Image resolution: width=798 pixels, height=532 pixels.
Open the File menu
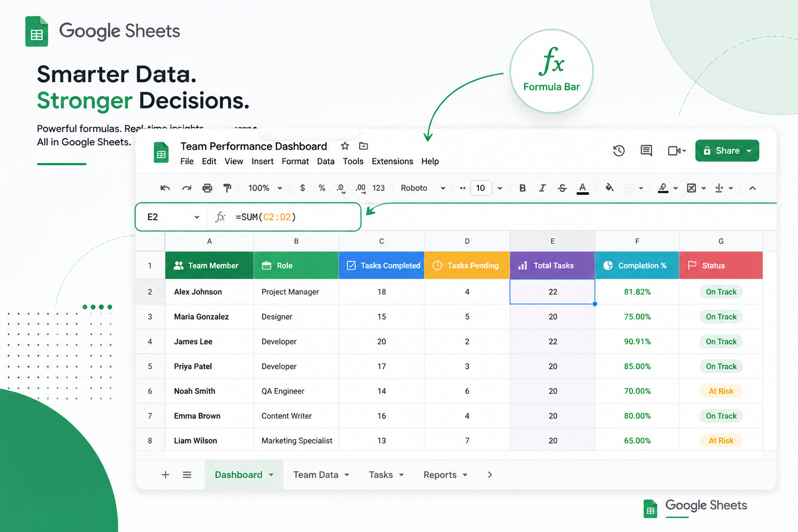pyautogui.click(x=187, y=162)
